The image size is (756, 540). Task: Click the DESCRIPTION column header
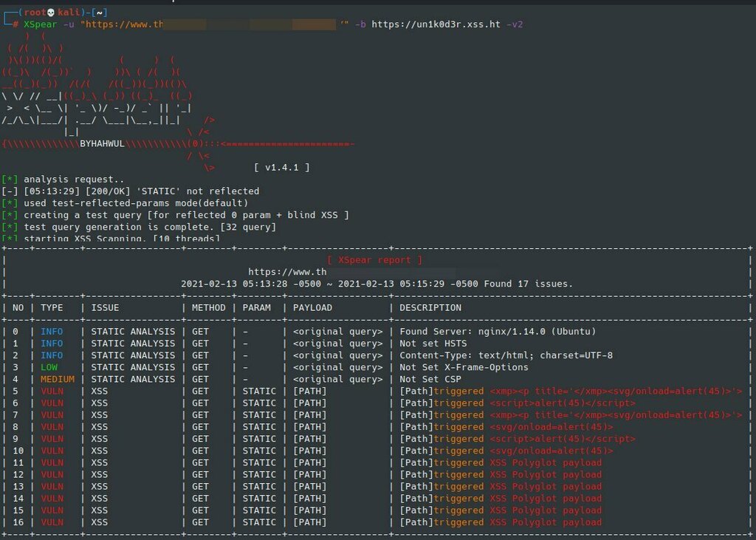[x=430, y=308]
